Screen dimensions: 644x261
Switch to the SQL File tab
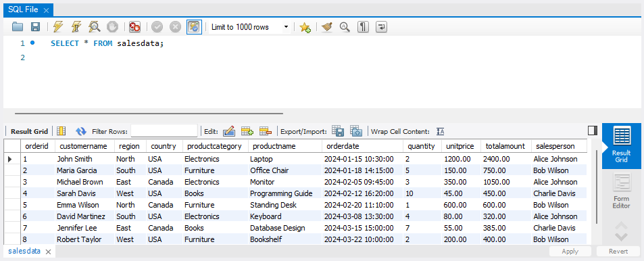click(x=23, y=10)
